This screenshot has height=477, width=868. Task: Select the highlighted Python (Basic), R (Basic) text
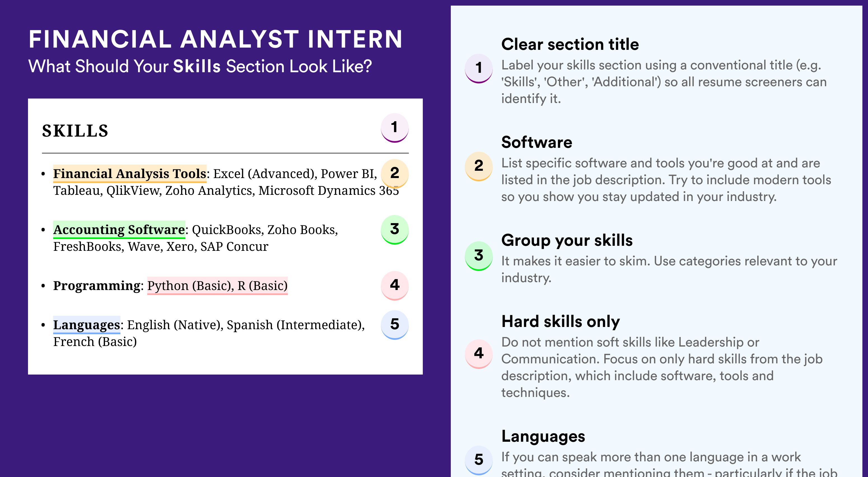tap(217, 286)
